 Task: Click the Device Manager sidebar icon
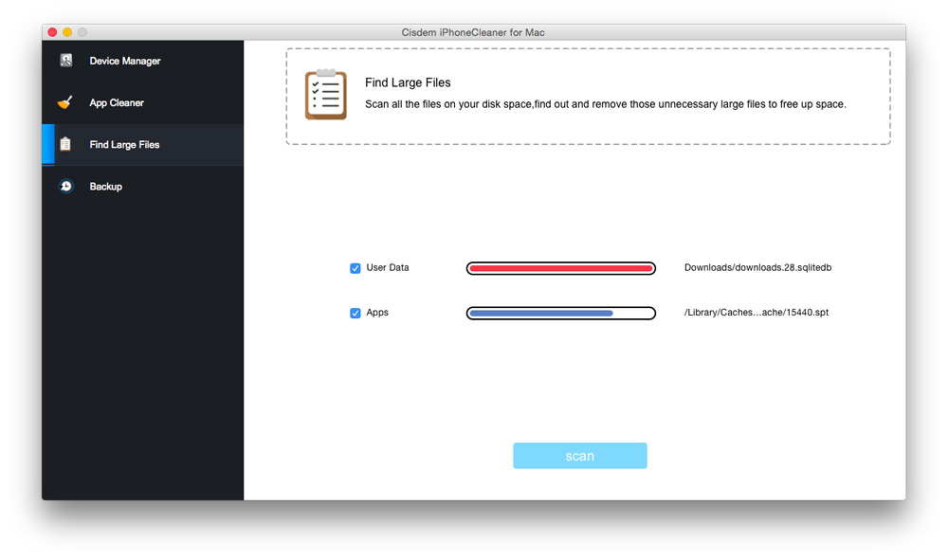[66, 61]
